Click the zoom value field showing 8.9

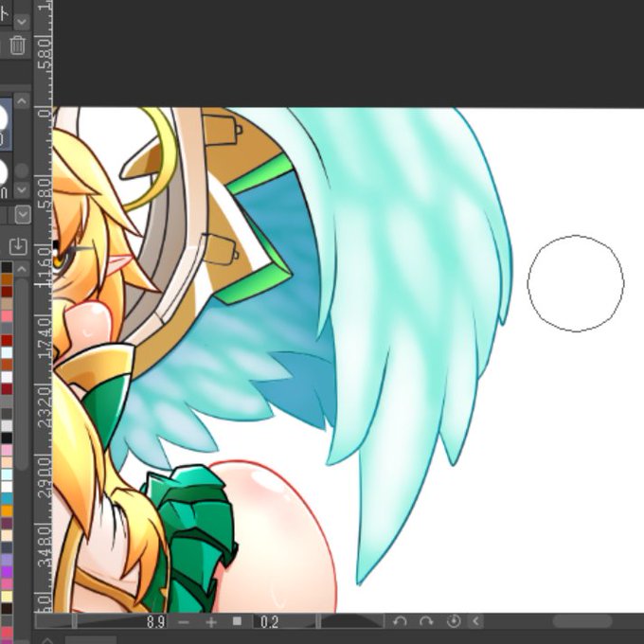coord(156,622)
